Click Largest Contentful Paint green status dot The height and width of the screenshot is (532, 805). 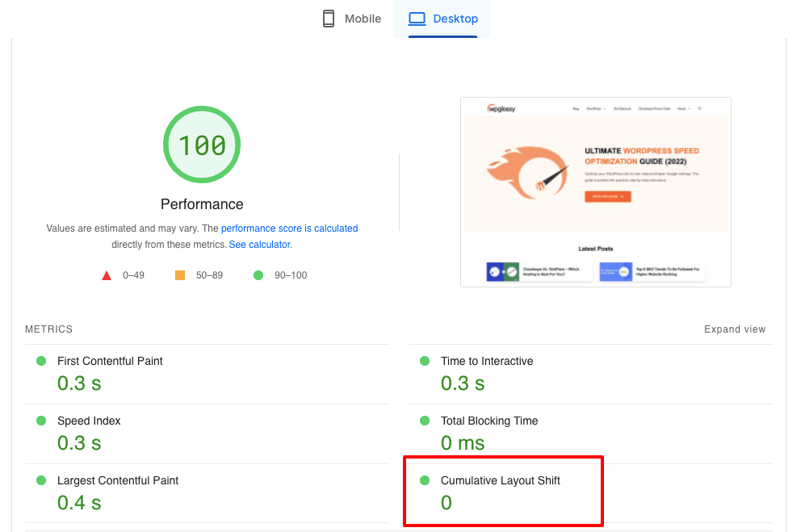click(41, 480)
